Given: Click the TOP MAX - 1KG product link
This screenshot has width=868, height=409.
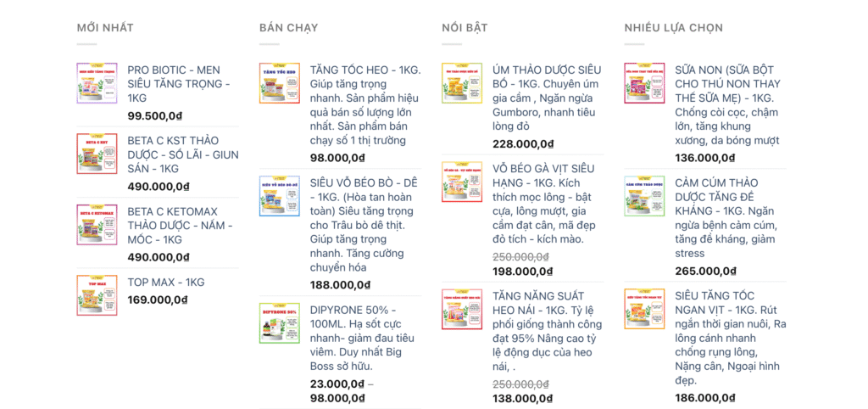Looking at the screenshot, I should [165, 282].
